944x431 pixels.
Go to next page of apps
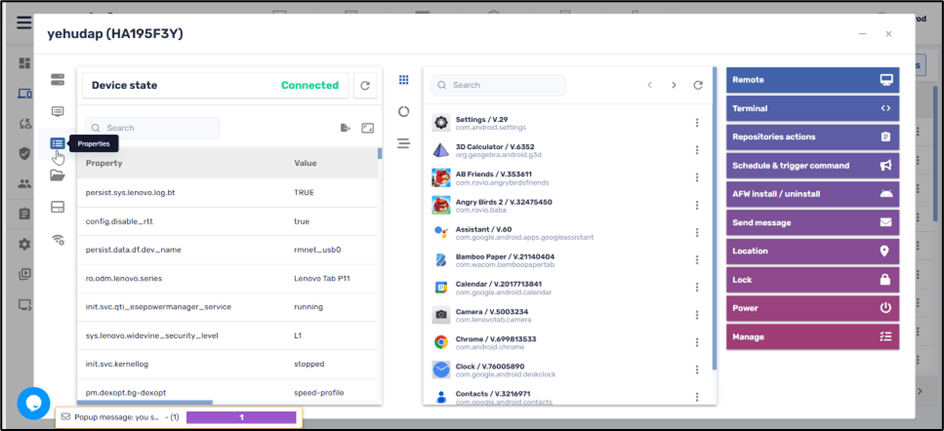(x=674, y=86)
